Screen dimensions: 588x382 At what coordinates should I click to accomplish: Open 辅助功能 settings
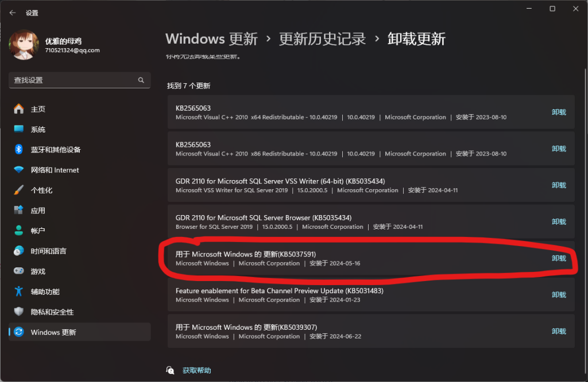pyautogui.click(x=79, y=292)
